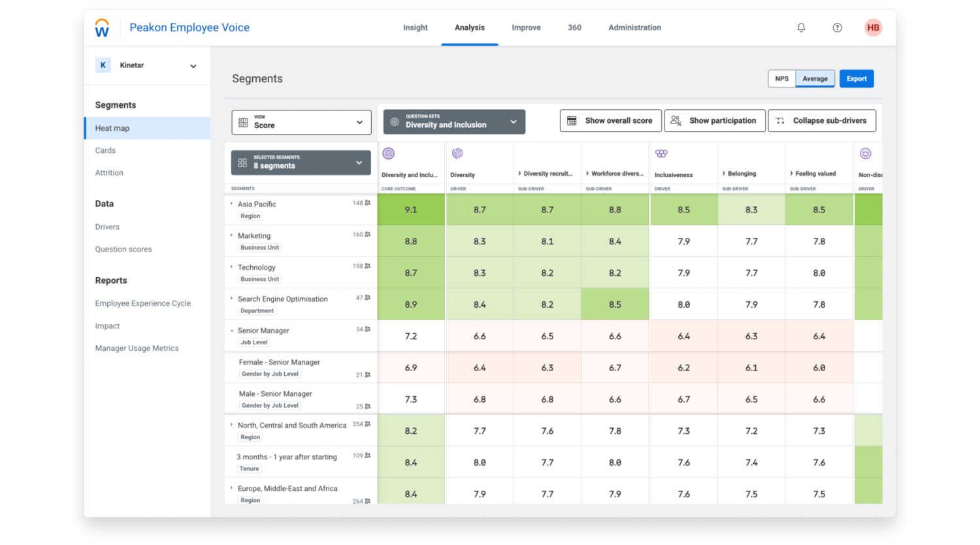The width and height of the screenshot is (980, 545).
Task: Expand Search Engine Optimisation segment row
Action: point(231,299)
